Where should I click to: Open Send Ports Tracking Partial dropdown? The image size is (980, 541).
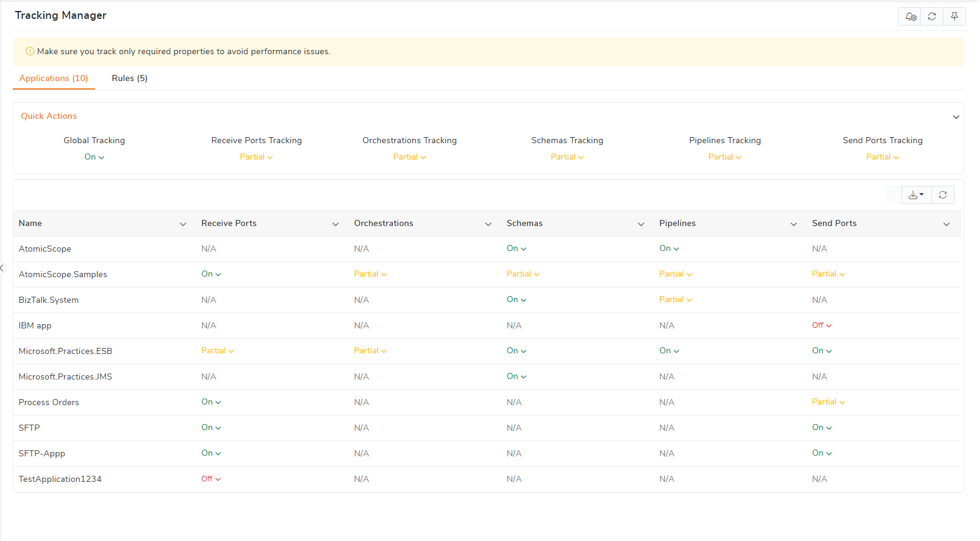tap(883, 157)
